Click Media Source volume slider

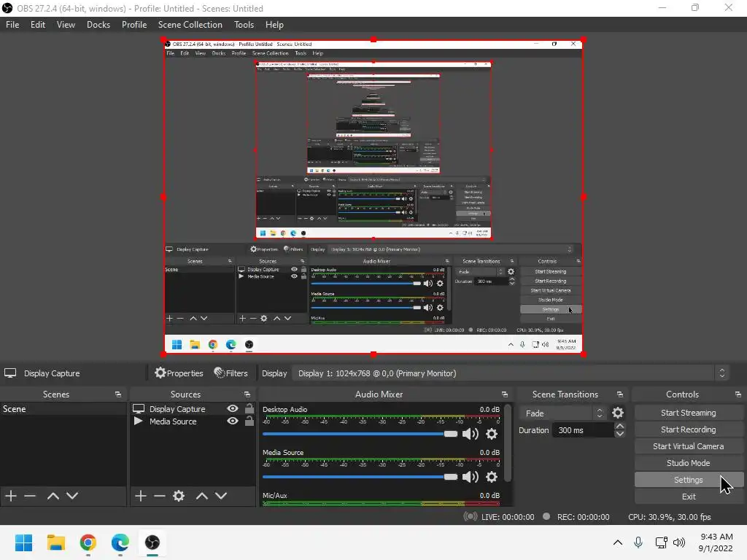[x=360, y=477]
